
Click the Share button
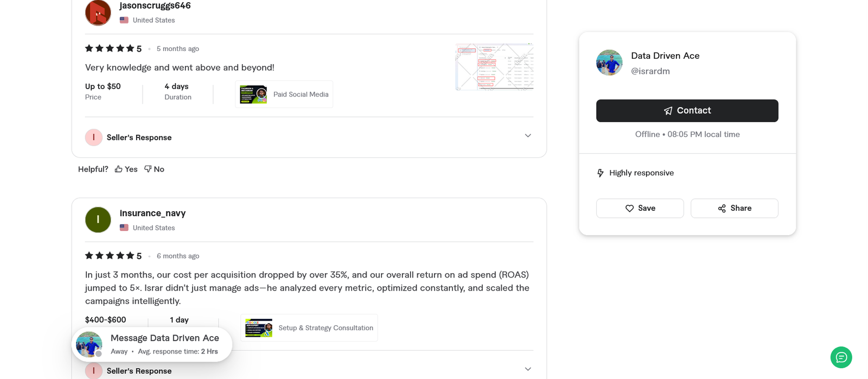(734, 208)
